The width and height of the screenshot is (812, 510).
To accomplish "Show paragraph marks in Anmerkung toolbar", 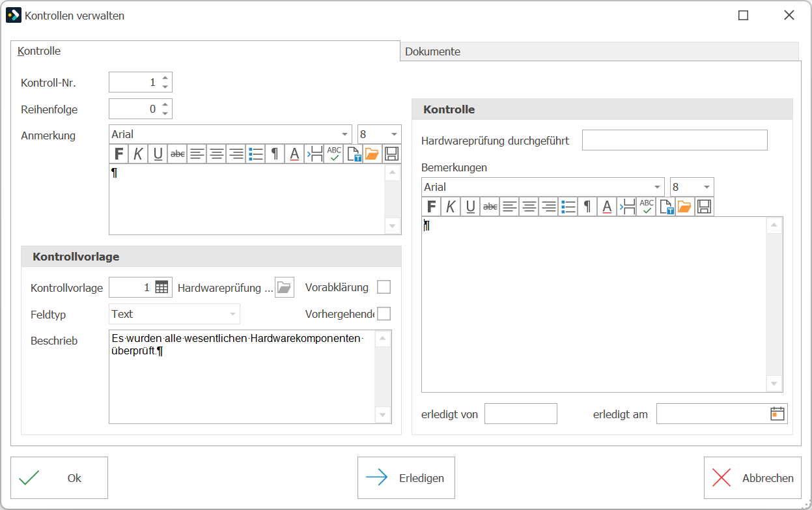I will click(275, 154).
